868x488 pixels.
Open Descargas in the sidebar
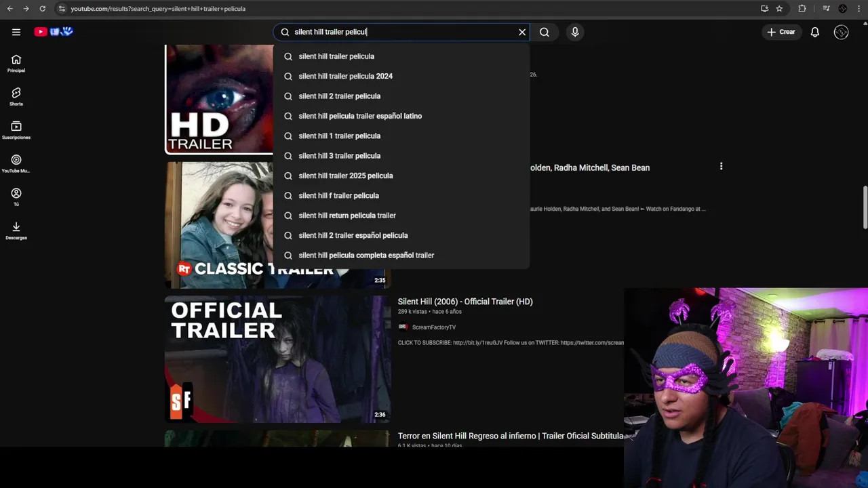click(x=16, y=230)
